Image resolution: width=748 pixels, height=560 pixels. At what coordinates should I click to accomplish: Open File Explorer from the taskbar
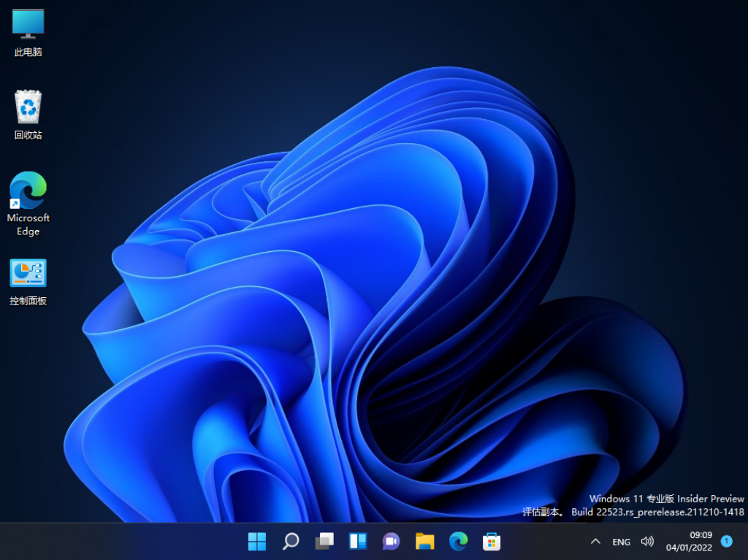(x=424, y=541)
